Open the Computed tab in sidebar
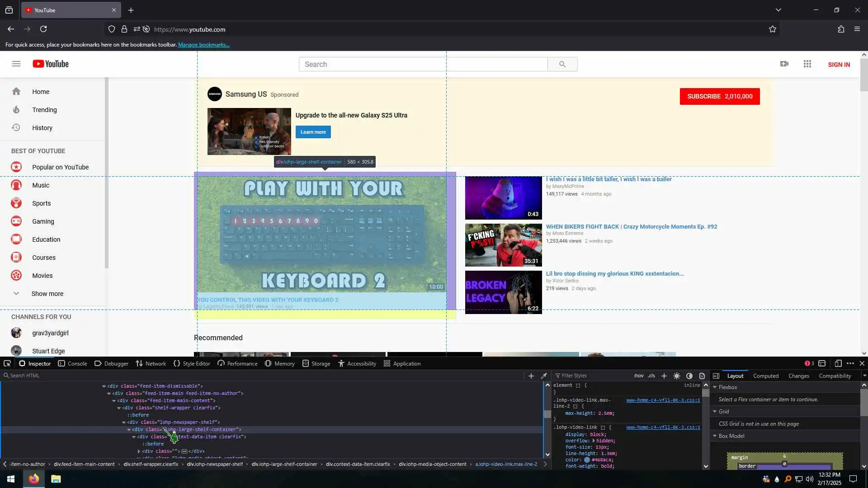Image resolution: width=868 pixels, height=488 pixels. [x=765, y=375]
